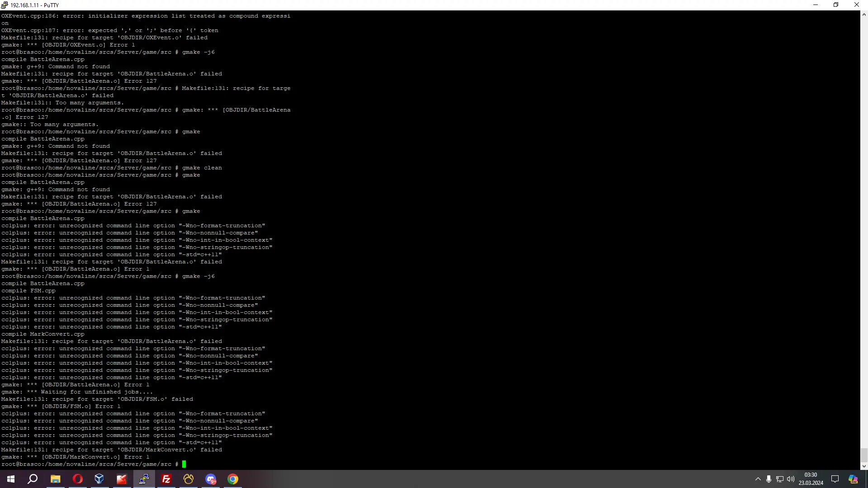
Task: Open Google Chrome from the taskbar
Action: coord(233,479)
